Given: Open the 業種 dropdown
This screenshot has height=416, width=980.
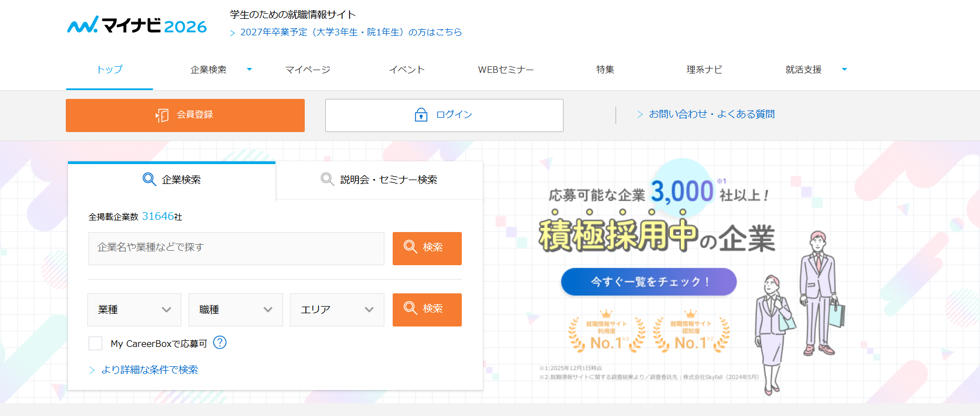Looking at the screenshot, I should [x=134, y=310].
